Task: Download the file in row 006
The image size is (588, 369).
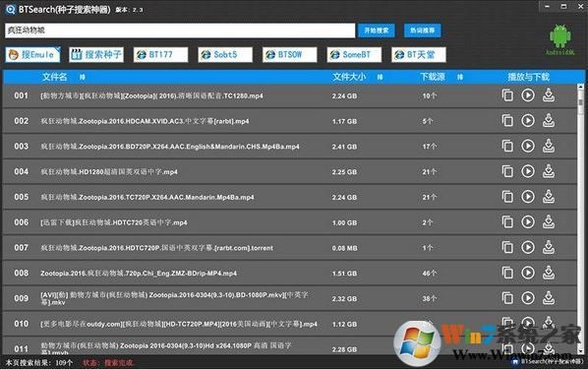Action: (x=549, y=221)
